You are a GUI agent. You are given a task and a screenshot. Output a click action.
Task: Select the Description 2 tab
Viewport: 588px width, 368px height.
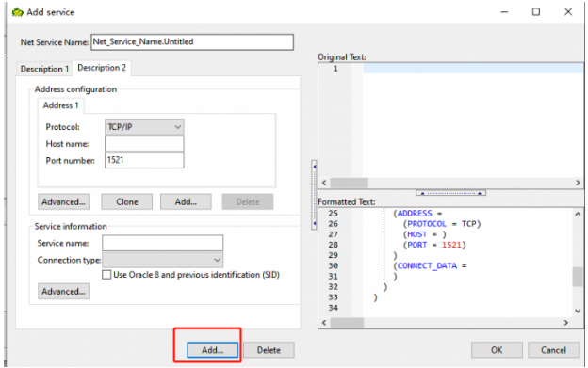point(102,68)
